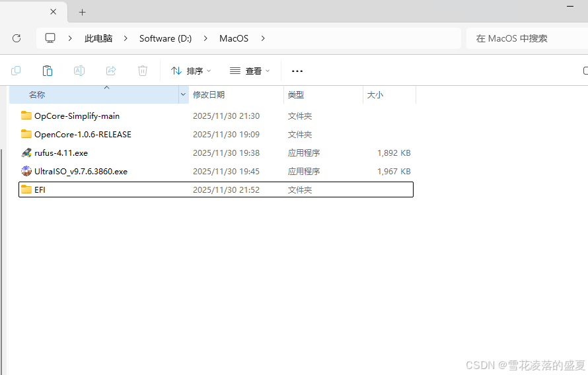Click 文件夹 type in the OpCore-Simplify-main row
Image resolution: width=588 pixels, height=375 pixels.
point(300,116)
